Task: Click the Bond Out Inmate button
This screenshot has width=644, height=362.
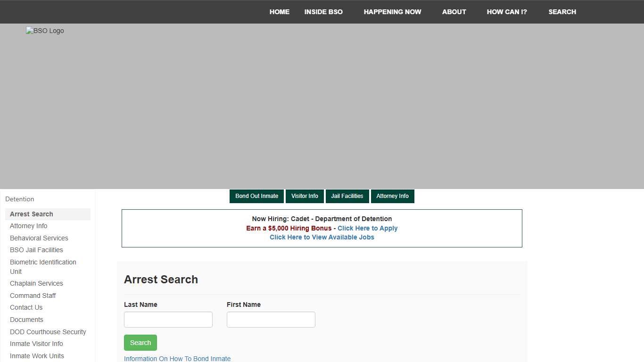Action: point(256,196)
